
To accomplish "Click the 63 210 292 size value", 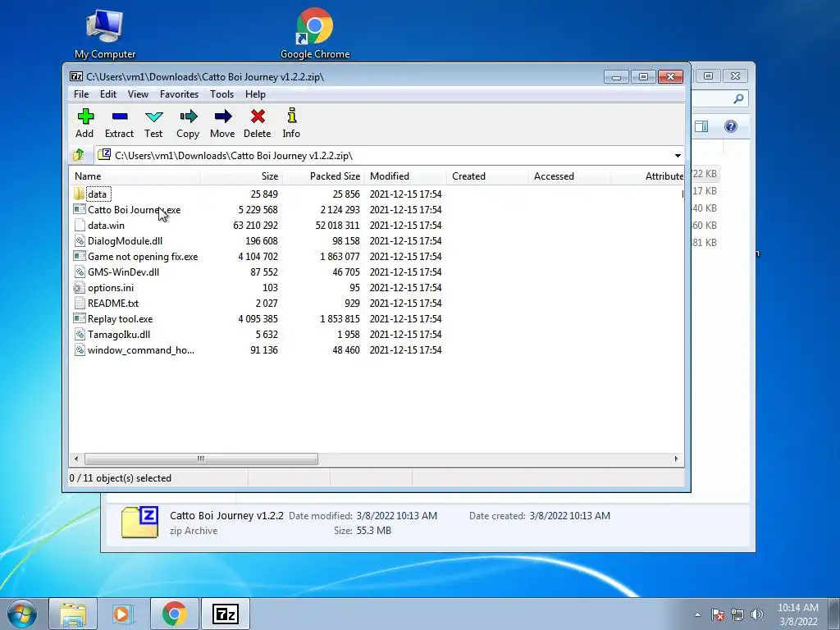I will [256, 225].
